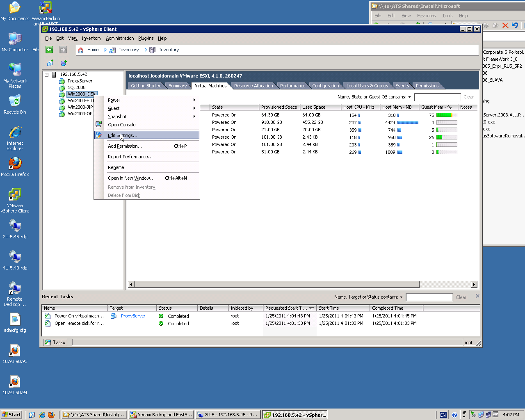Open the VM list filter criteria dropdown arrow

[x=409, y=97]
